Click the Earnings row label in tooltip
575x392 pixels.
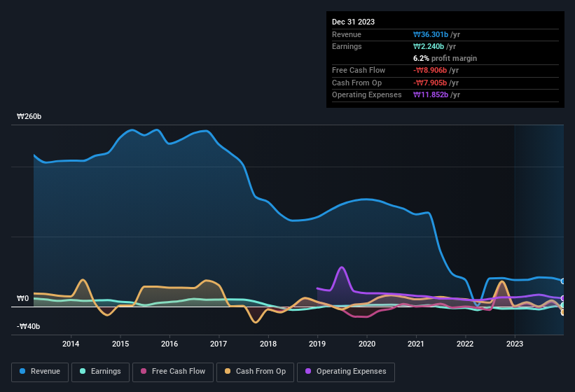pyautogui.click(x=347, y=46)
